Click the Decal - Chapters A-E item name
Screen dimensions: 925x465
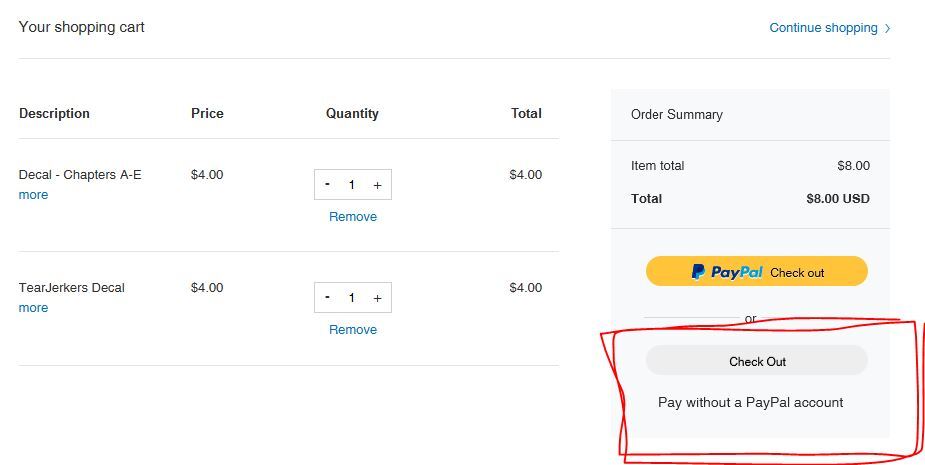(x=80, y=175)
